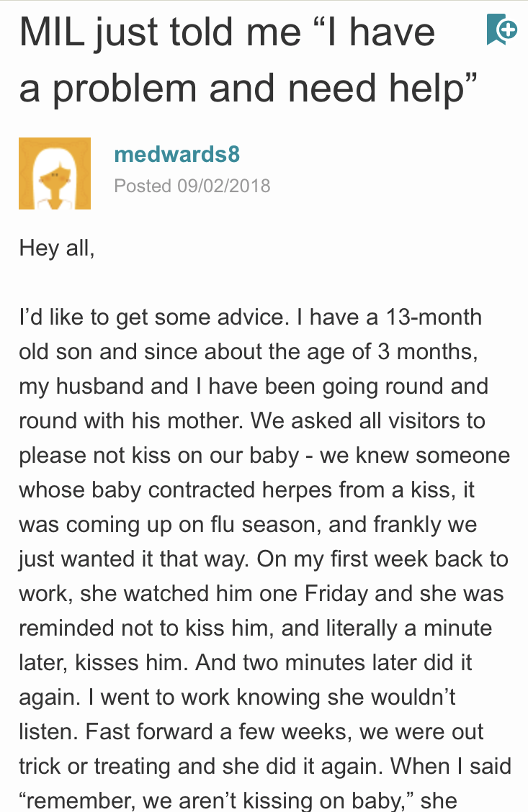Click the Posted 09/02/2018 date

192,186
